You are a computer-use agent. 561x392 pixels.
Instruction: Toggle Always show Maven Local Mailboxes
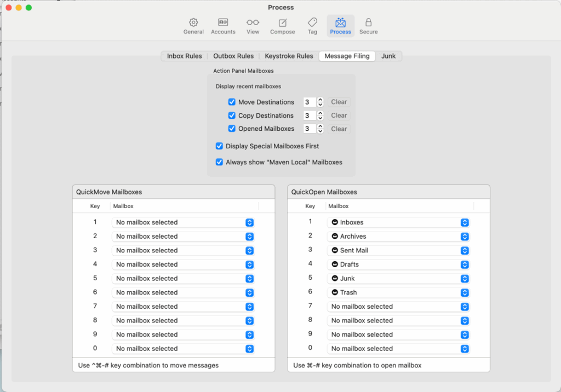pos(219,162)
